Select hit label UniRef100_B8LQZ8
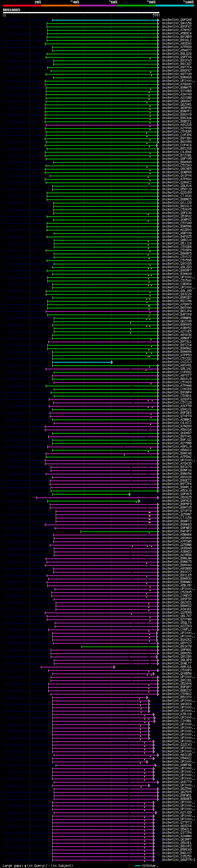197x868 pixels. tap(177, 54)
